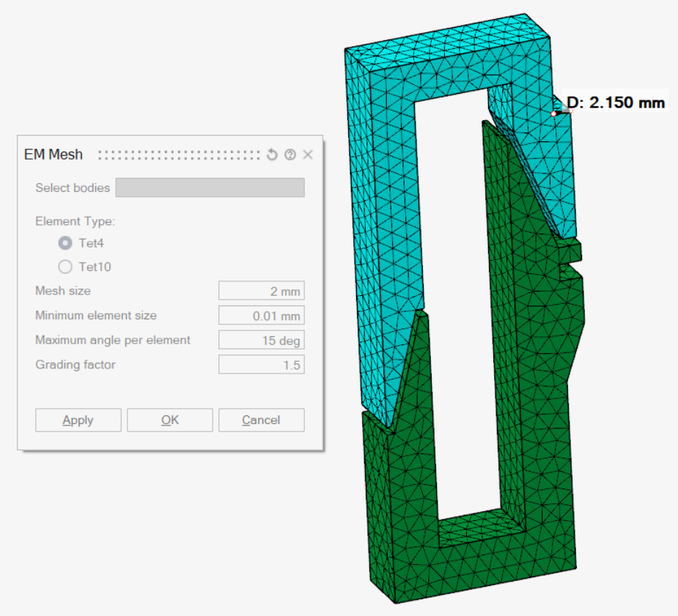
Task: Click the EM Mesh dialog title
Action: (54, 155)
